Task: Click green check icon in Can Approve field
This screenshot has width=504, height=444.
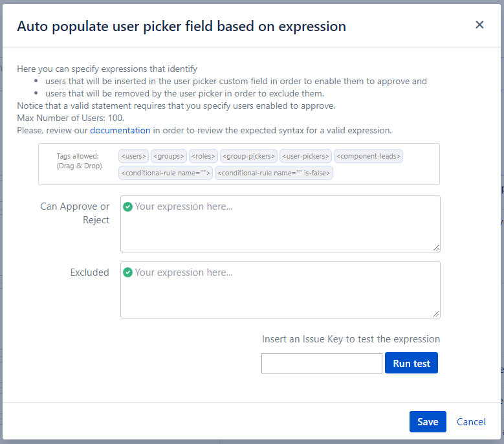Action: point(128,206)
